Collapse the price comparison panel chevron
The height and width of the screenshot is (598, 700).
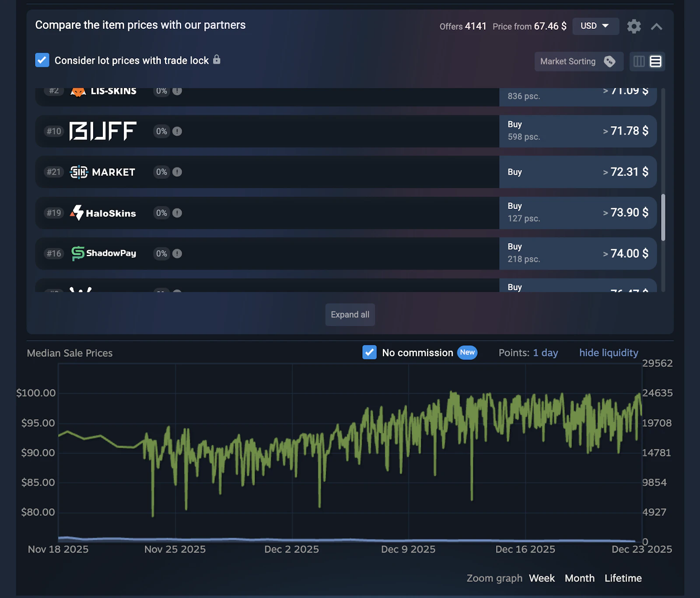(656, 27)
